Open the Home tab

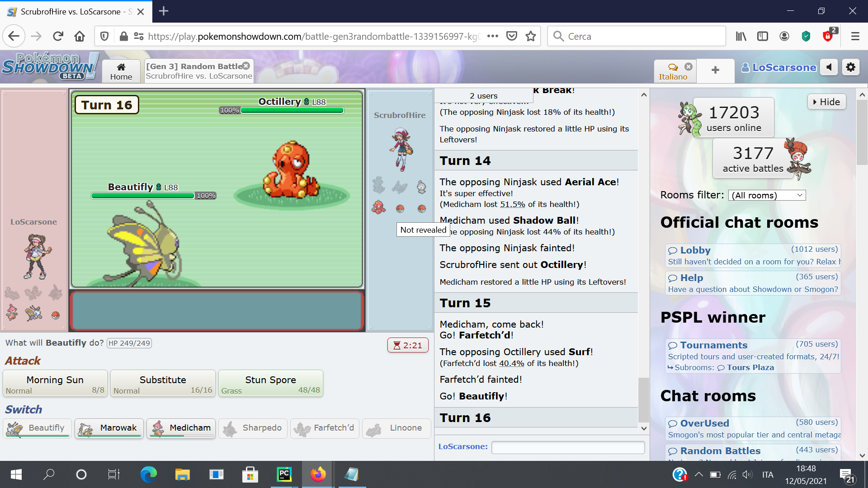pyautogui.click(x=121, y=71)
